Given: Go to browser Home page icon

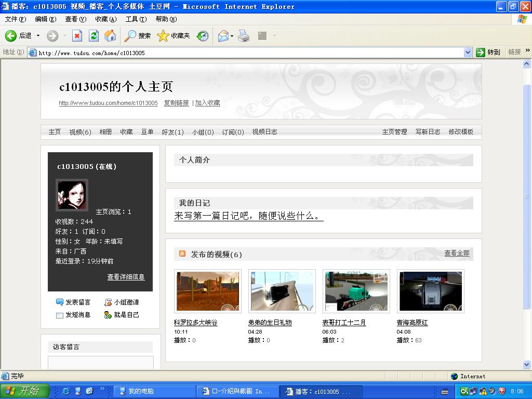Looking at the screenshot, I should coord(110,36).
